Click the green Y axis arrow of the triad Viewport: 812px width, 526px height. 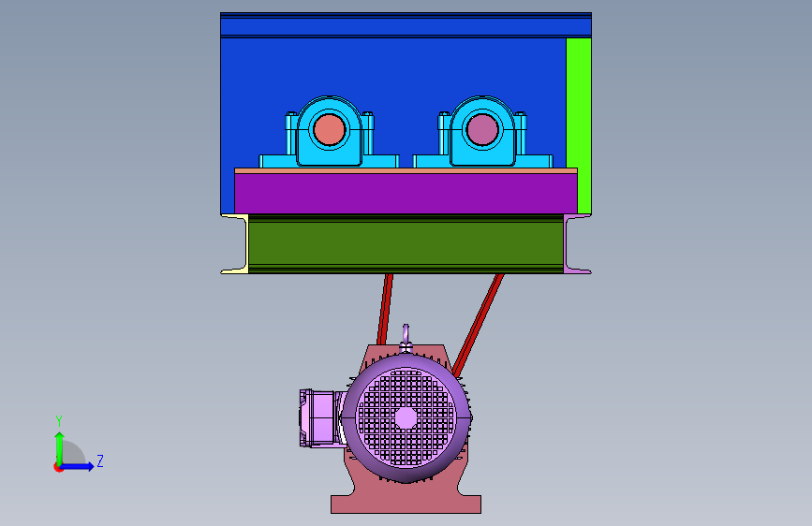[60, 447]
